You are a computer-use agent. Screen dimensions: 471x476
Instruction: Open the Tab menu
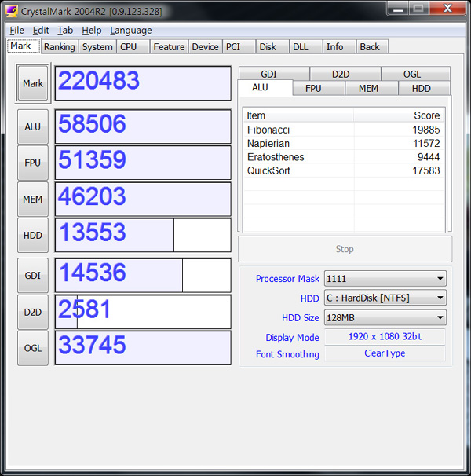coord(65,31)
